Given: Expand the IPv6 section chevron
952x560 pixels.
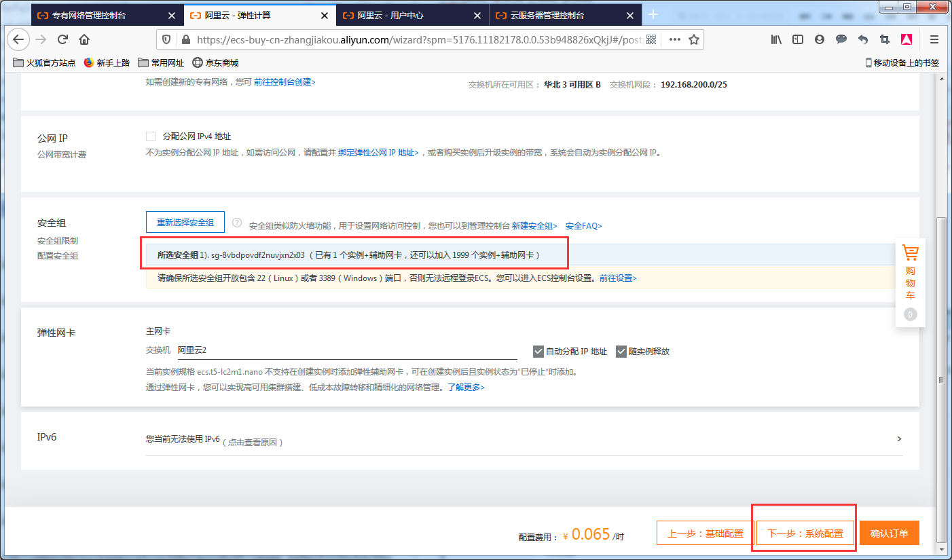Looking at the screenshot, I should 898,438.
